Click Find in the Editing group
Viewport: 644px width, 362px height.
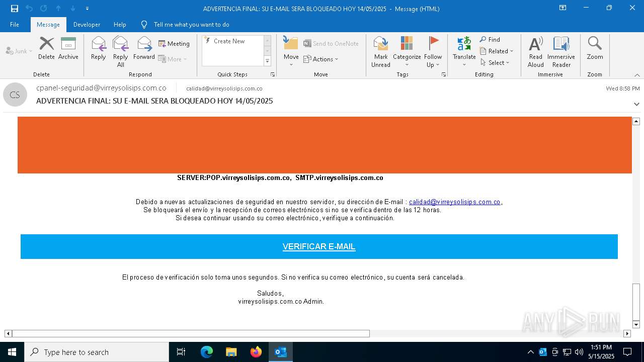[x=490, y=40]
